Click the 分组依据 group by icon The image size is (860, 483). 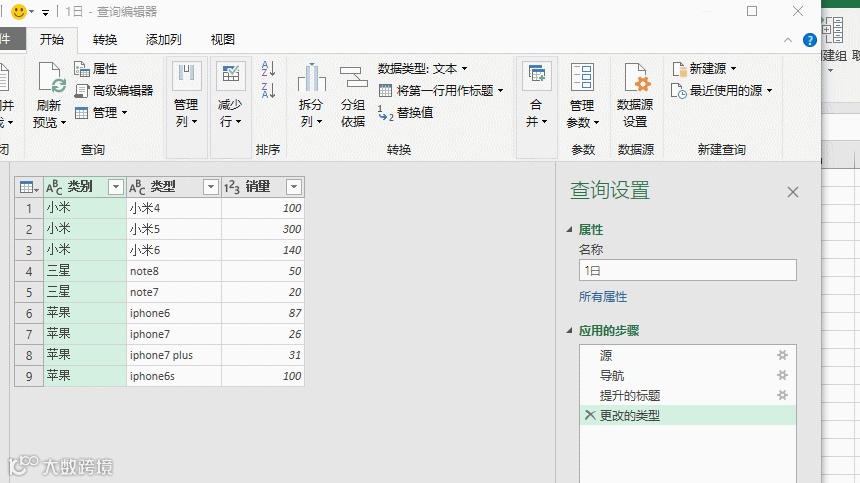[353, 77]
